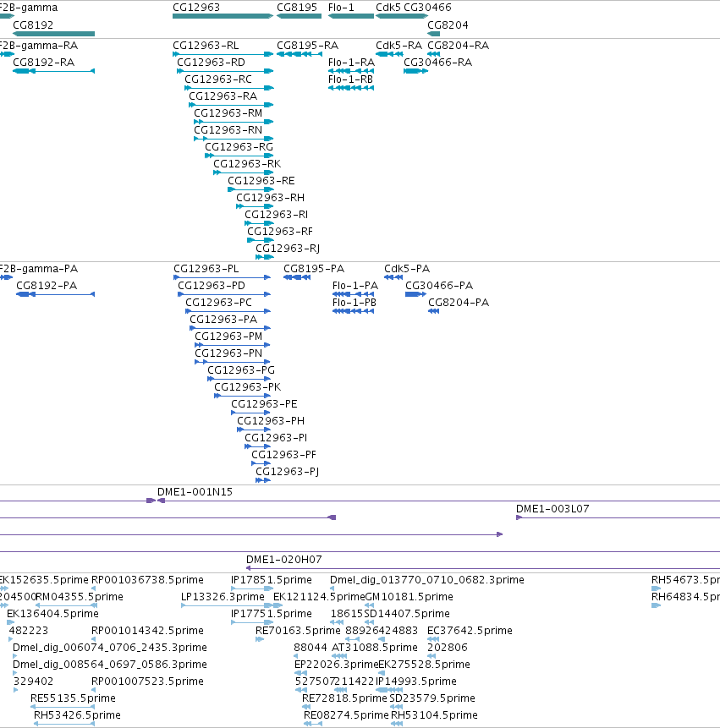Screen dimensions: 720x728
Task: Select transcript CG12963-RM
Action: [x=234, y=122]
